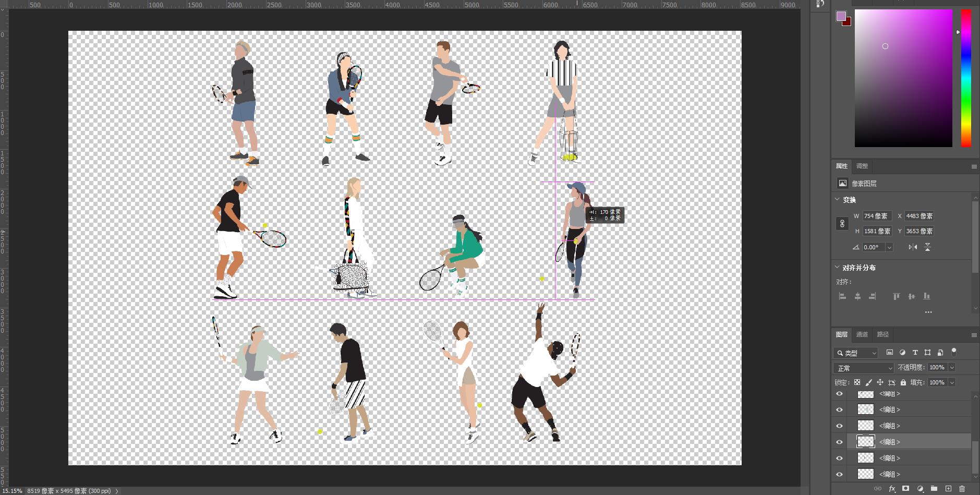Screen dimensions: 980x495
Task: Click the Y position field 3653 像素
Action: pyautogui.click(x=919, y=231)
